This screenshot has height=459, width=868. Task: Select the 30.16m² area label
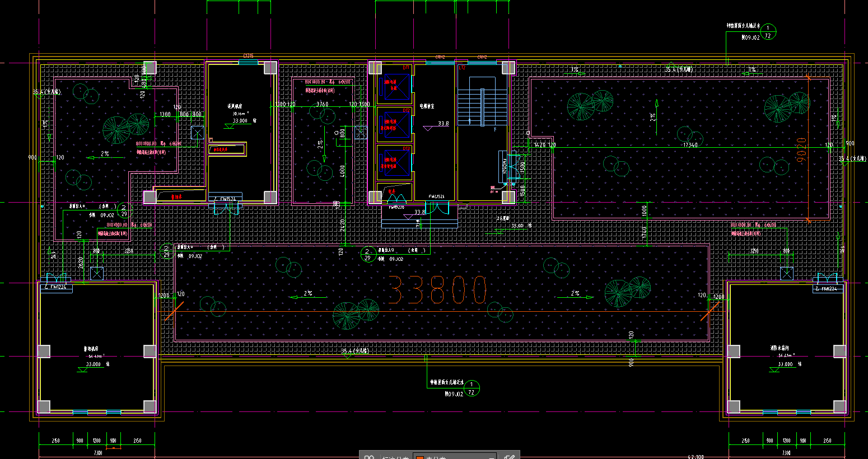pos(241,113)
